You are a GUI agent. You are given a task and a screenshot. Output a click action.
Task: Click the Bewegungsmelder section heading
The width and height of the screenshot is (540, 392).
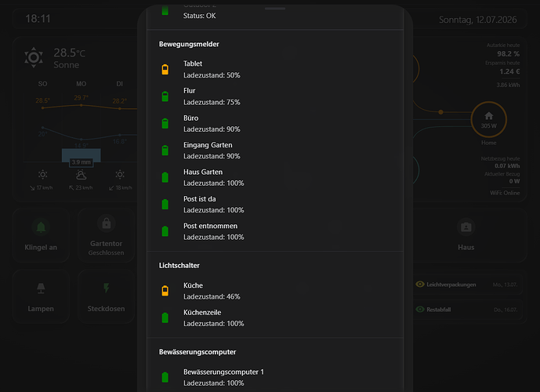pyautogui.click(x=189, y=44)
